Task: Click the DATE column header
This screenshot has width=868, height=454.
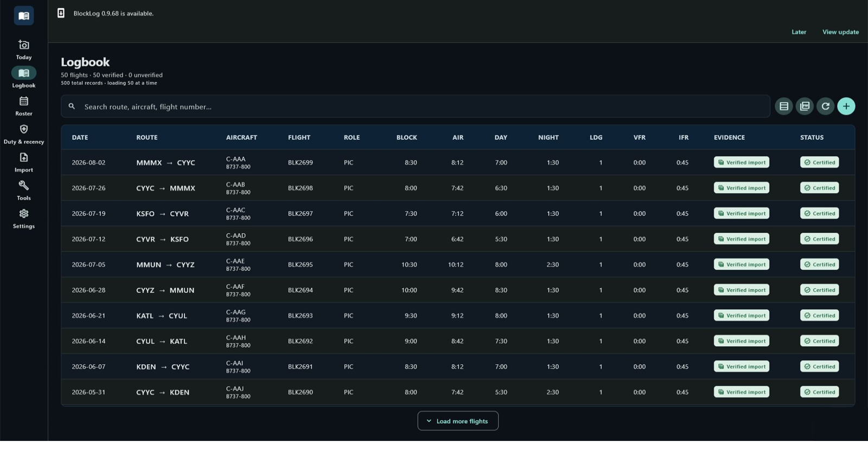Action: tap(80, 137)
